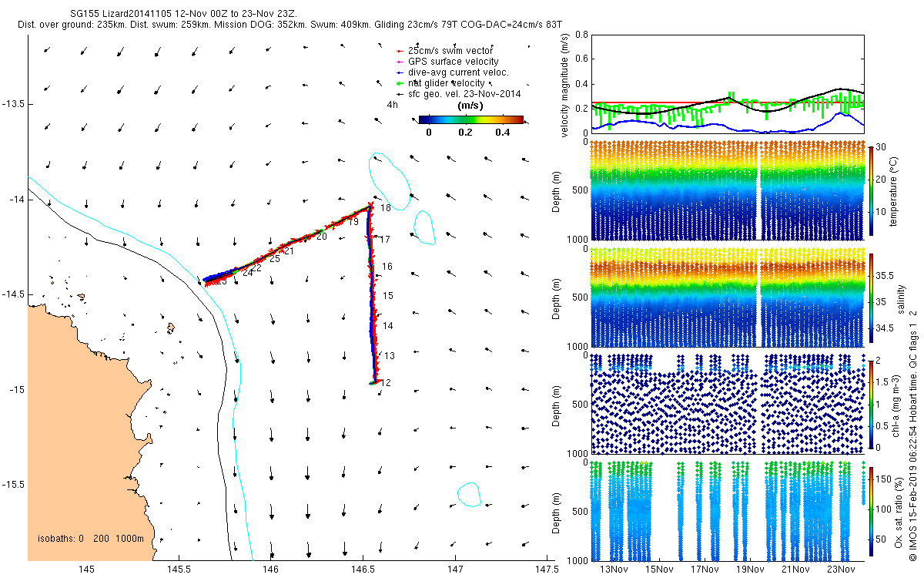Click the day 15 label on the track
This screenshot has height=578, width=924.
(x=388, y=296)
